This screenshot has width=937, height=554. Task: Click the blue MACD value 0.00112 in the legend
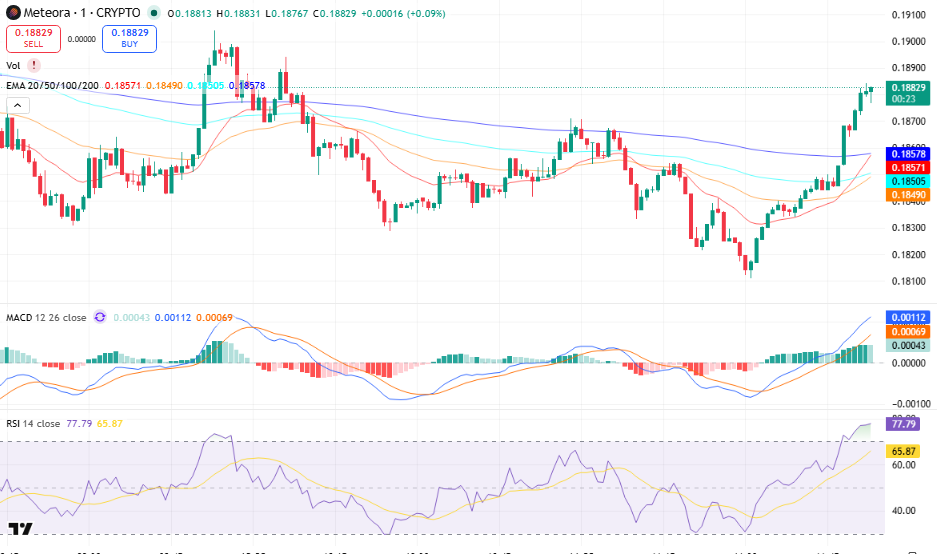point(173,317)
